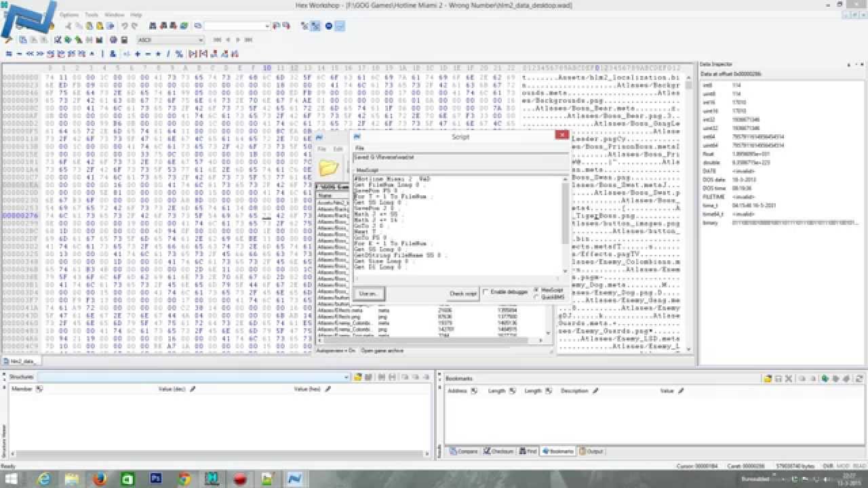868x488 pixels.
Task: Open Internet Explorer from the taskbar
Action: (x=45, y=479)
